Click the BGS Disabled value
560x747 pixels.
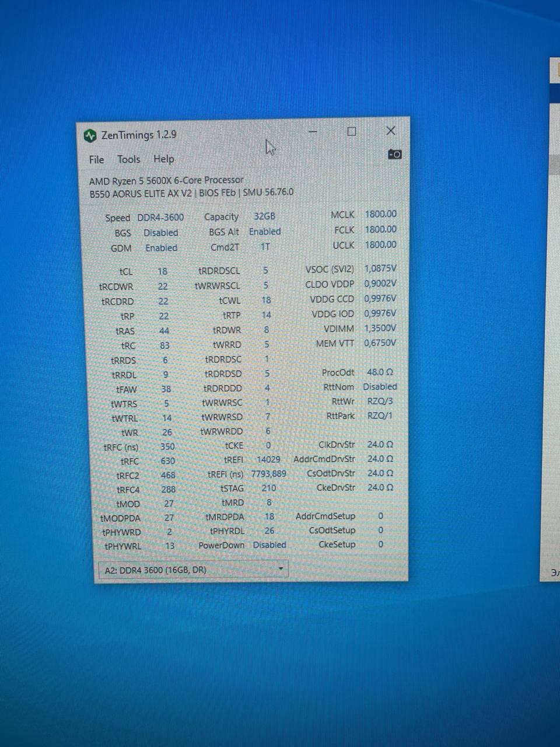(x=161, y=232)
